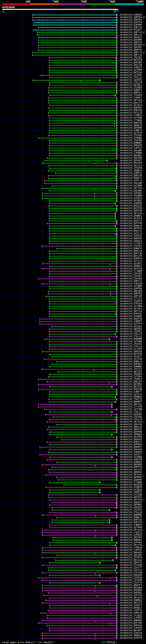The image size is (146, 644).
Task: Click UniRef100_A2XH22 in the hit list
Action: click(131, 263)
